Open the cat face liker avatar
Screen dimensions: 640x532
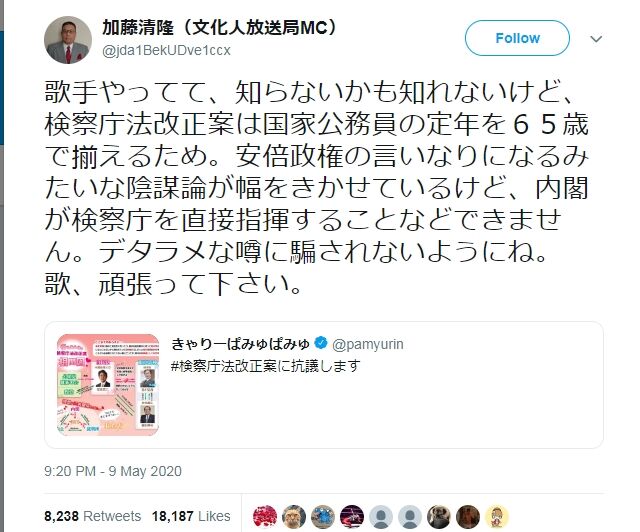click(x=294, y=517)
